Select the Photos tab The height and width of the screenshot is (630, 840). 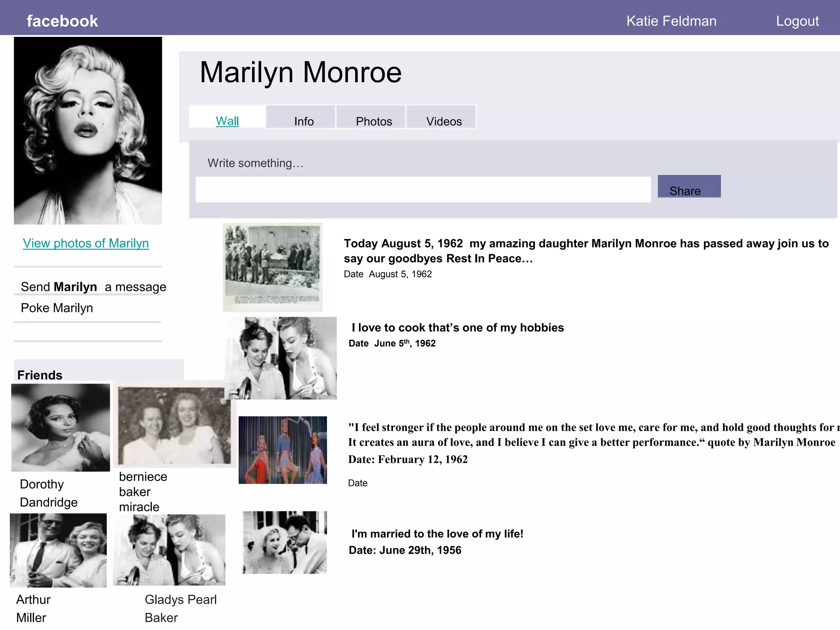coord(374,121)
